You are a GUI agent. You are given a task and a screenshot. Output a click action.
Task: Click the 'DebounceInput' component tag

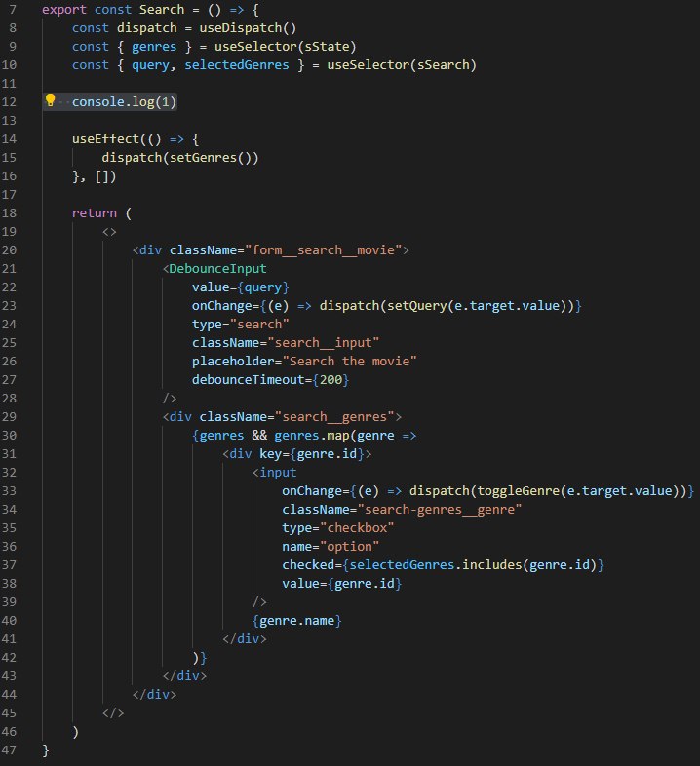pos(217,269)
